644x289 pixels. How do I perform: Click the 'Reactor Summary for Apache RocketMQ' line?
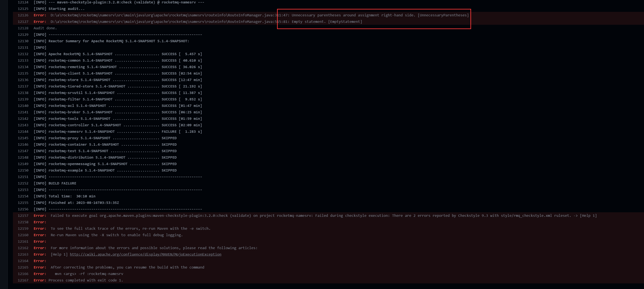[x=111, y=41]
